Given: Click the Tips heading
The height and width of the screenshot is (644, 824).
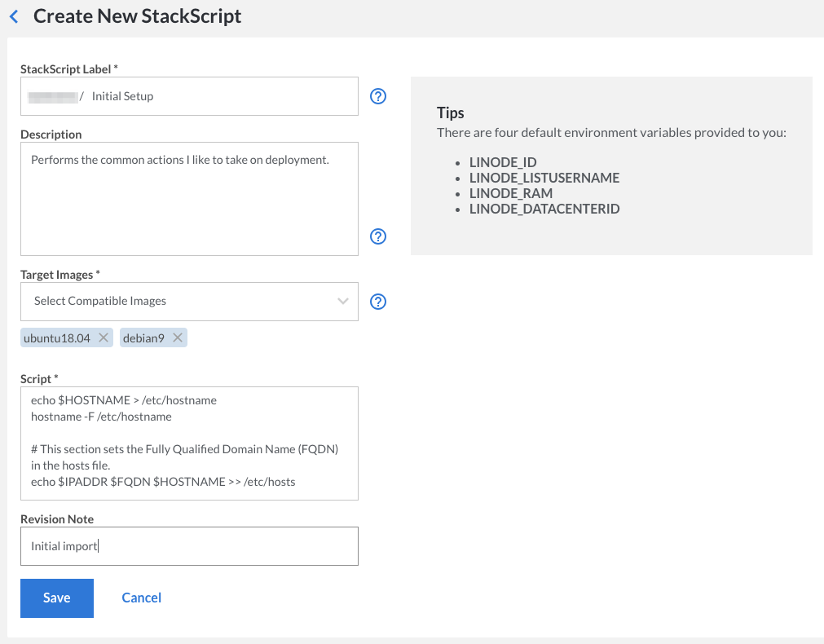Looking at the screenshot, I should [450, 113].
